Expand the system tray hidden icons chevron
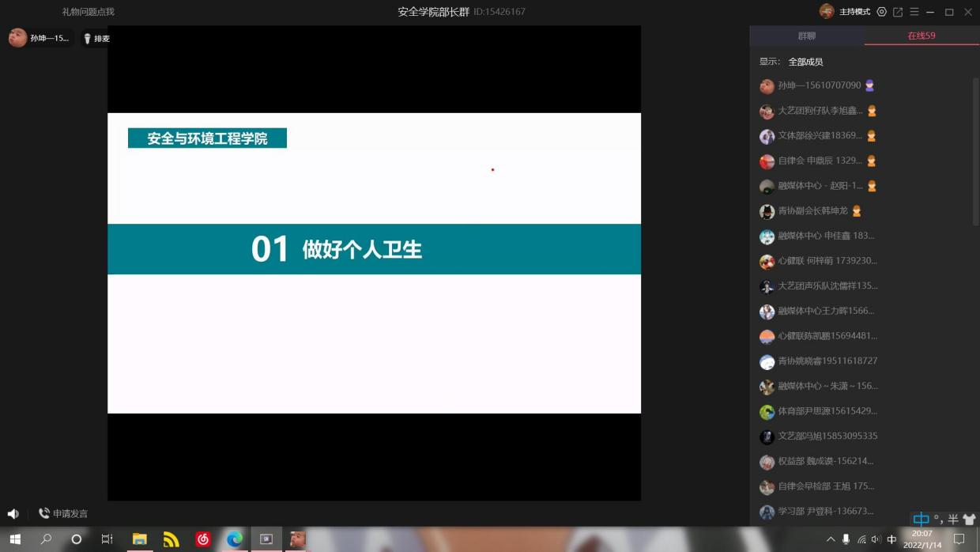 [x=831, y=539]
